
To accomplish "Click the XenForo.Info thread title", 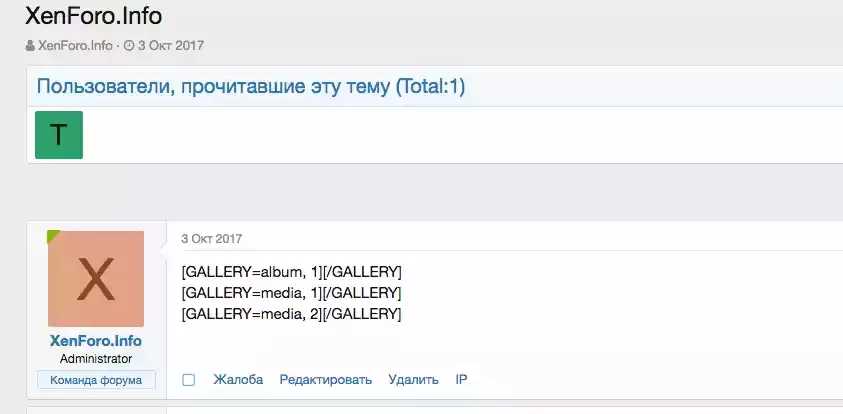I will (x=94, y=16).
